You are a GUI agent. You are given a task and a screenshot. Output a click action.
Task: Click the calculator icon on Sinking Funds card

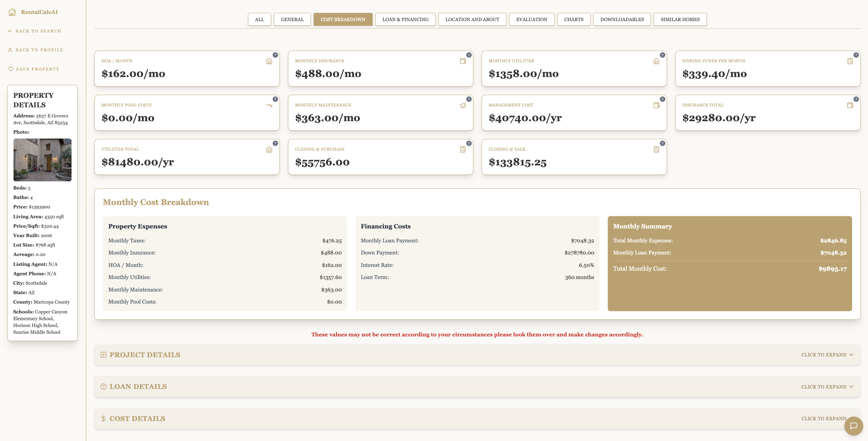coord(850,61)
